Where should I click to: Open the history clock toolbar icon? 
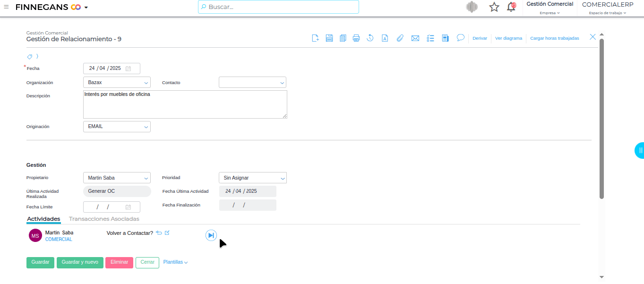(x=370, y=38)
